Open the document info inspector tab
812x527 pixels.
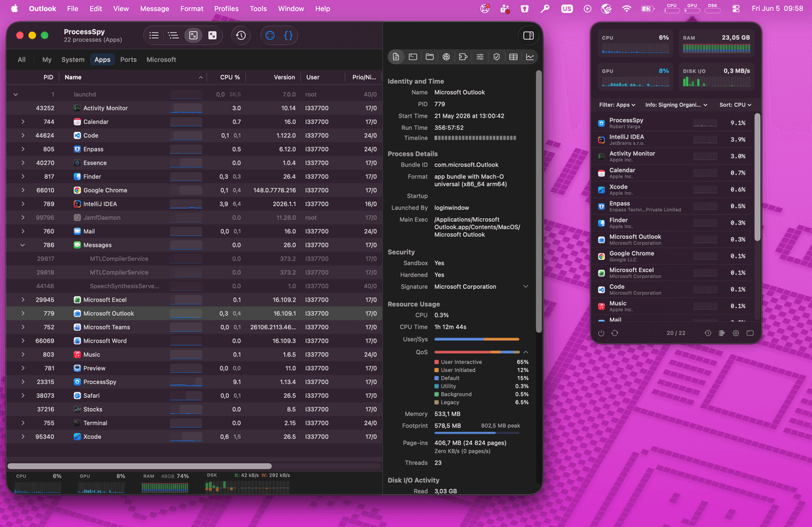[x=396, y=57]
